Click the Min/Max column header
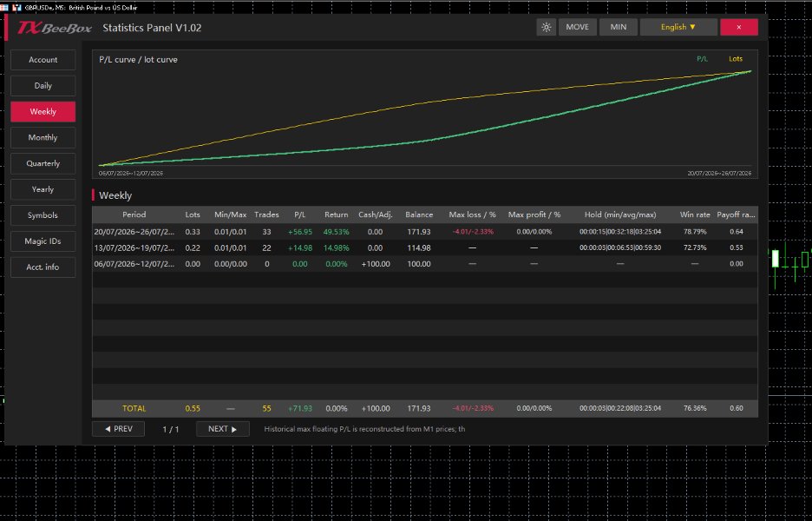Image resolution: width=812 pixels, height=521 pixels. click(x=231, y=214)
